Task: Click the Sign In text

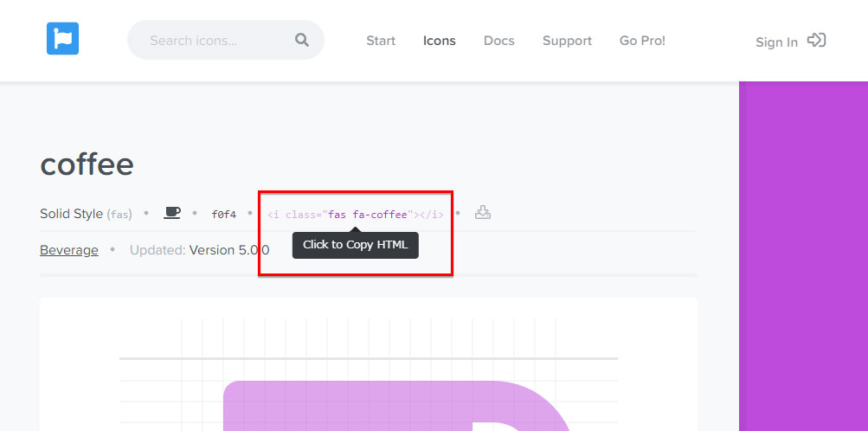Action: [x=776, y=42]
